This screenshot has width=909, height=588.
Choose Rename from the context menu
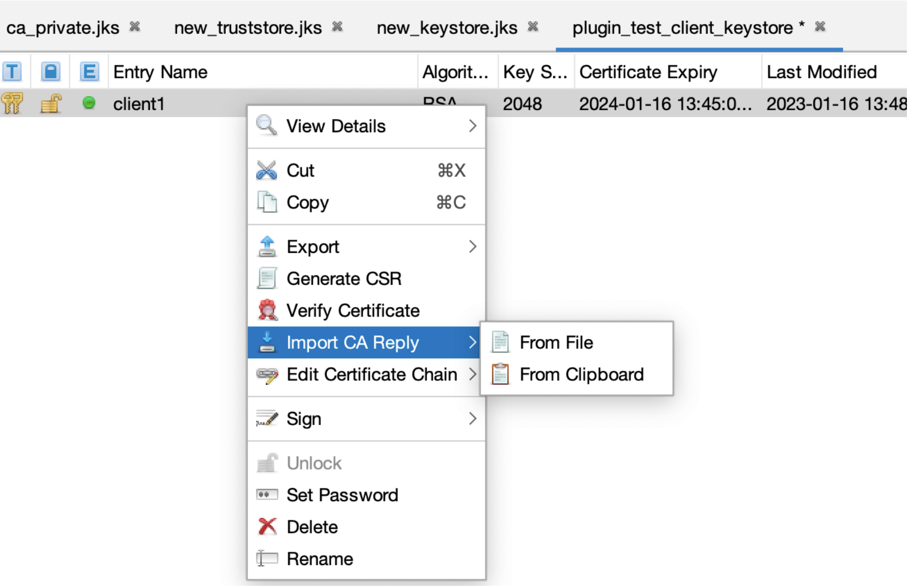point(320,559)
